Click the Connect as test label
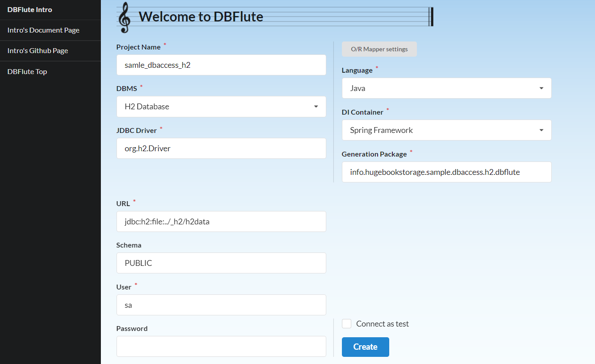 [x=383, y=324]
